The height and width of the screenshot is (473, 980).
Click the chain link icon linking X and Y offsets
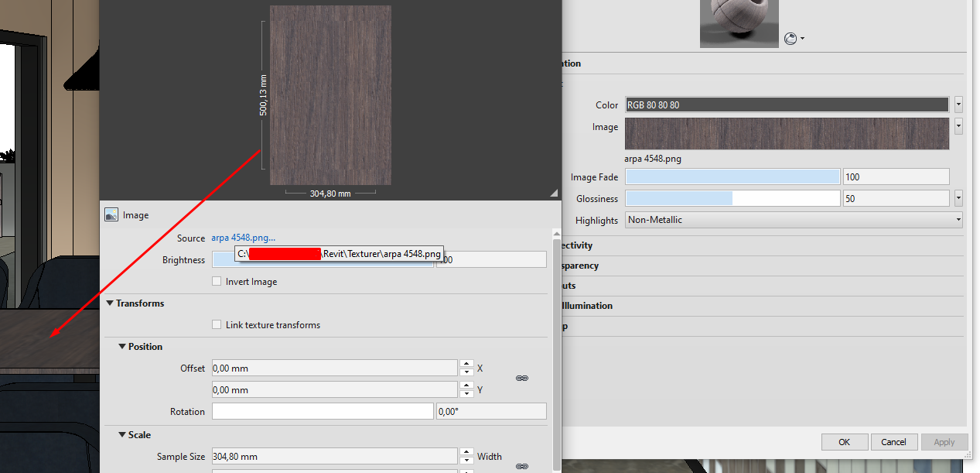pos(522,379)
